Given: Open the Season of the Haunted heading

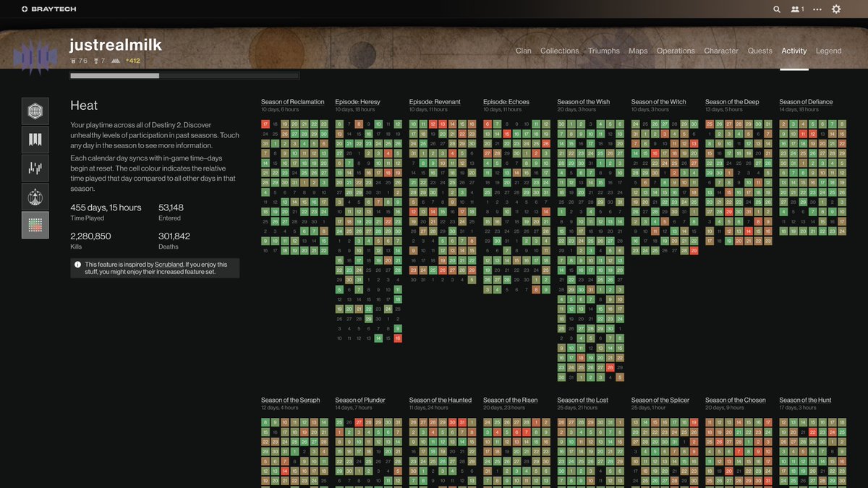Looking at the screenshot, I should coord(441,400).
